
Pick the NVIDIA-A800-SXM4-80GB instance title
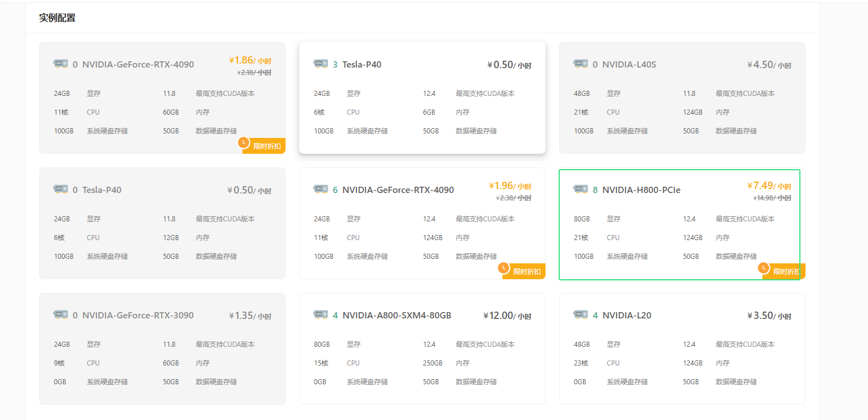point(397,316)
